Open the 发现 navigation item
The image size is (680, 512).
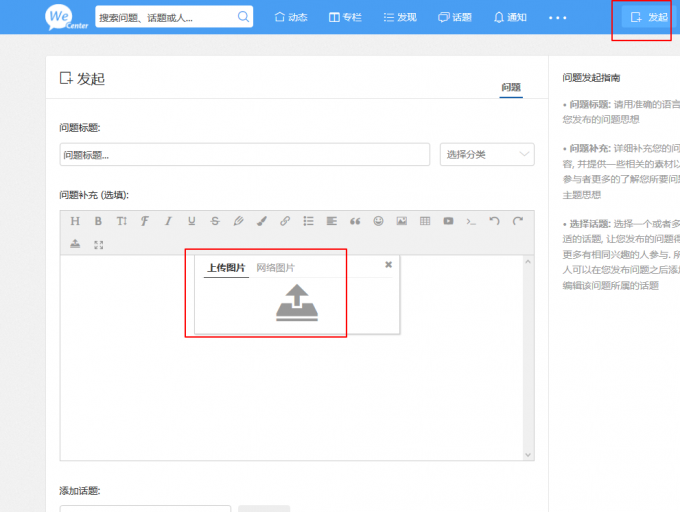(x=400, y=17)
